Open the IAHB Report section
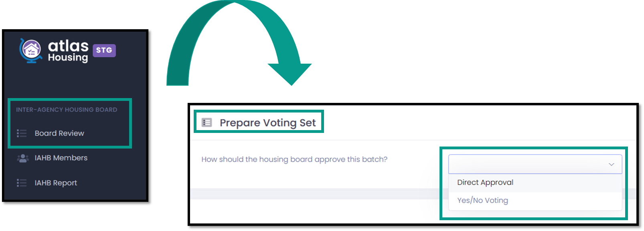Viewport: 644px width, 231px height. [56, 183]
